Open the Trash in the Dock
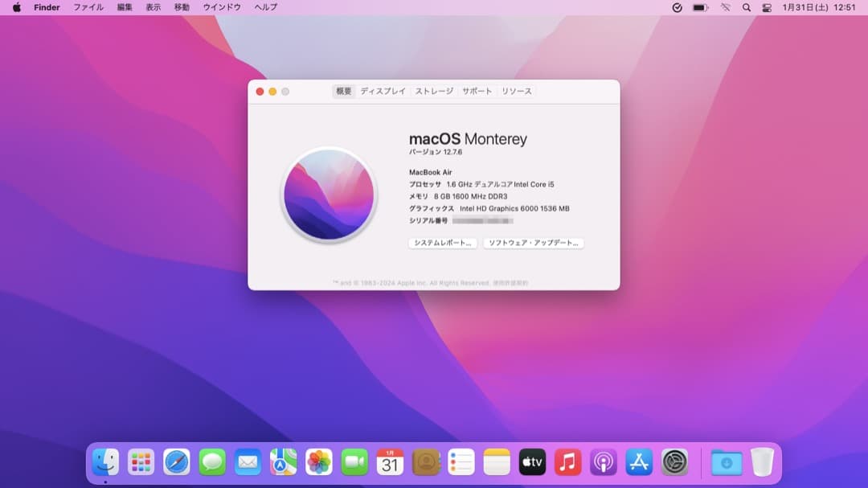 [762, 462]
